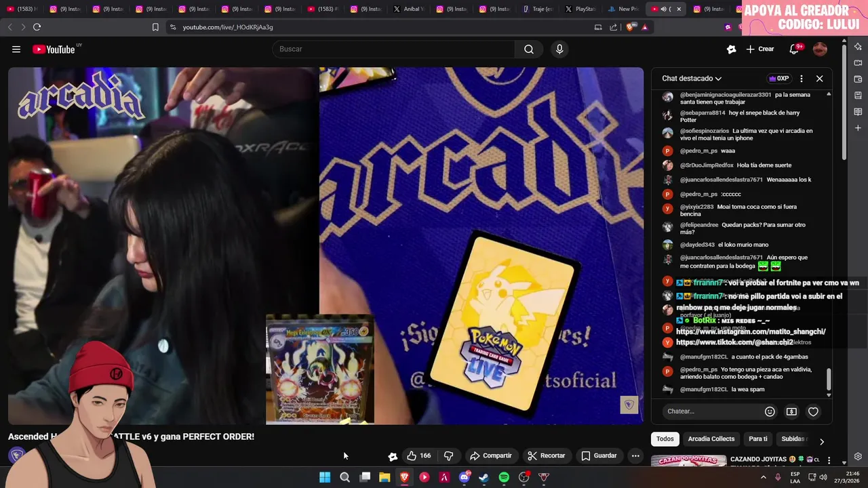
Task: Switch to the Traje tab
Action: (x=537, y=9)
